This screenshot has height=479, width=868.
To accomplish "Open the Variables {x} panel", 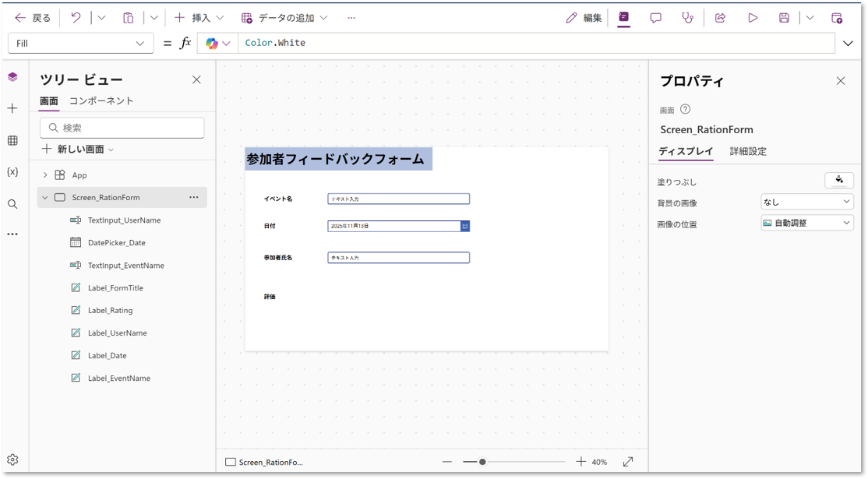I will pos(12,171).
